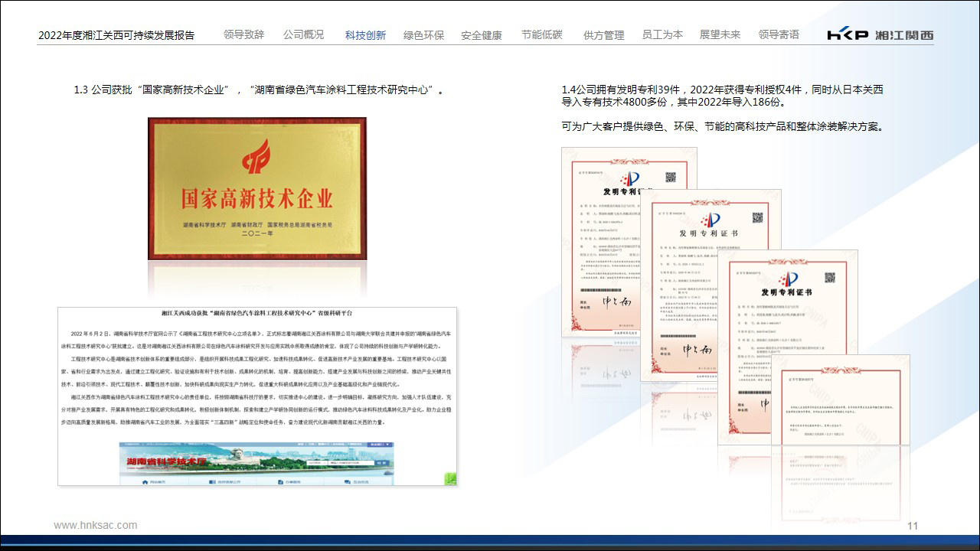Screen dimensions: 980x551
Task: Click the QR code on the second certificate
Action: [757, 217]
